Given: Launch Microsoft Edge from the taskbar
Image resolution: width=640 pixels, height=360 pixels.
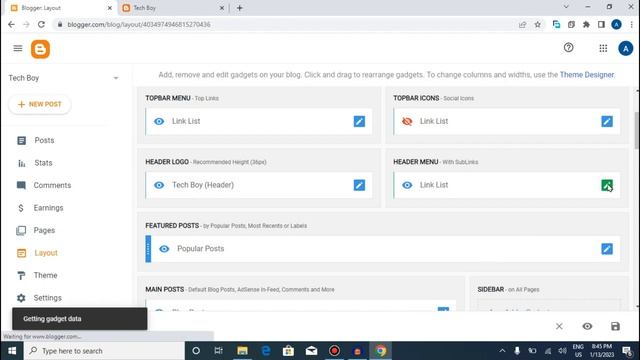Looking at the screenshot, I should 266,351.
